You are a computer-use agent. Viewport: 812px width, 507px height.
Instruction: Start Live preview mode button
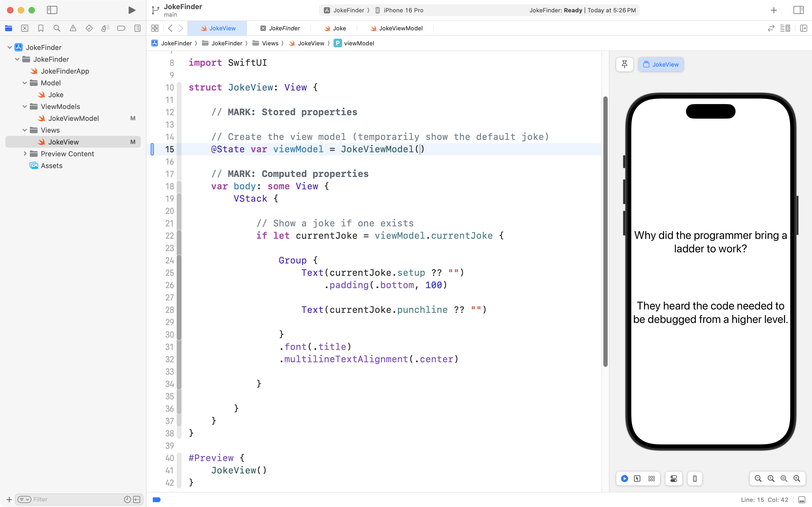coord(624,479)
